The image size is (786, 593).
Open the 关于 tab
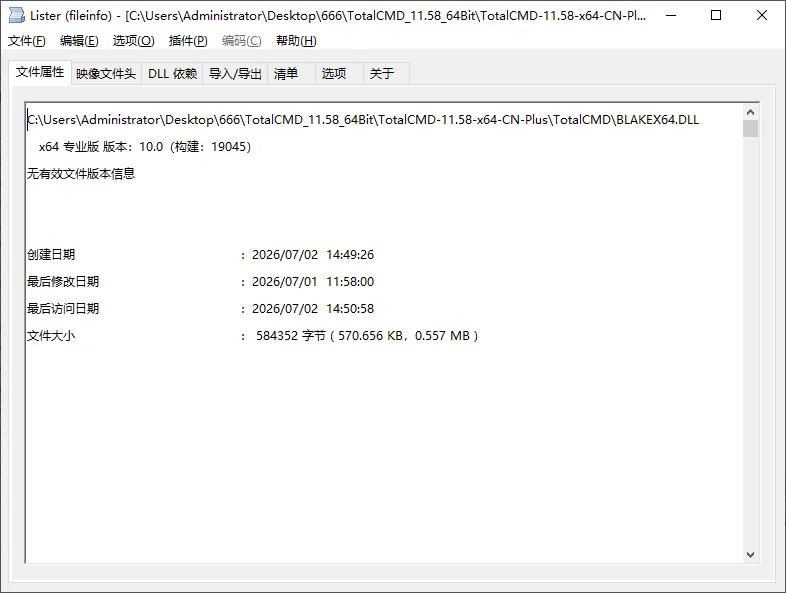click(x=386, y=74)
